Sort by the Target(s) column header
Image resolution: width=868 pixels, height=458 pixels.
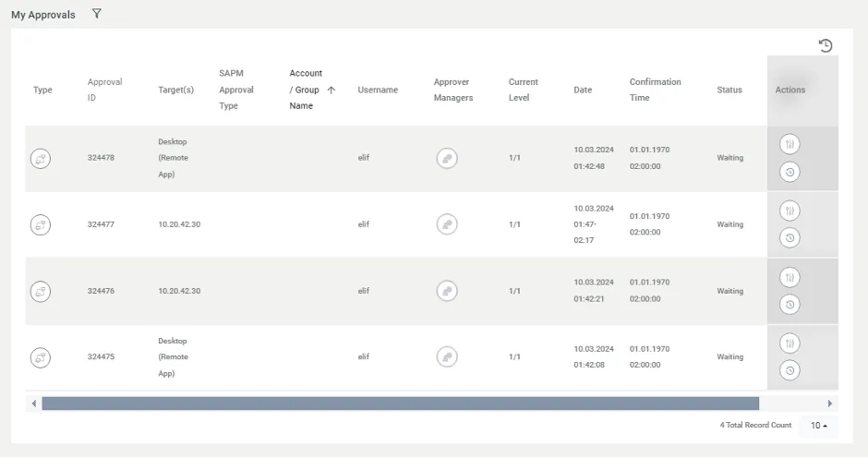click(x=176, y=90)
